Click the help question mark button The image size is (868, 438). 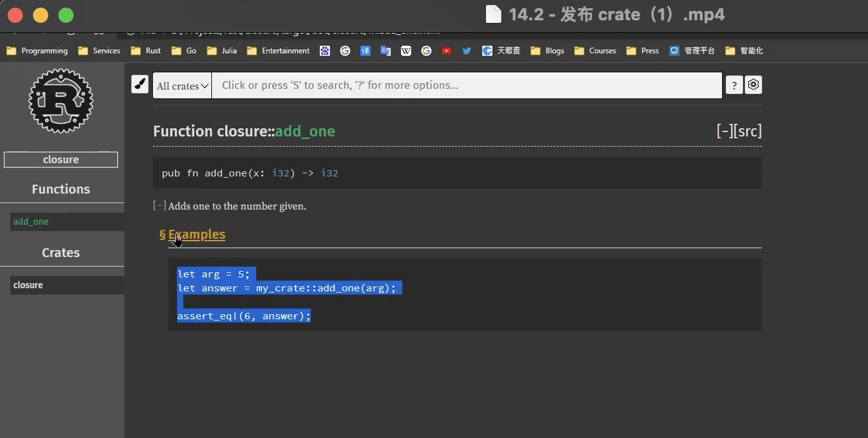pos(733,85)
